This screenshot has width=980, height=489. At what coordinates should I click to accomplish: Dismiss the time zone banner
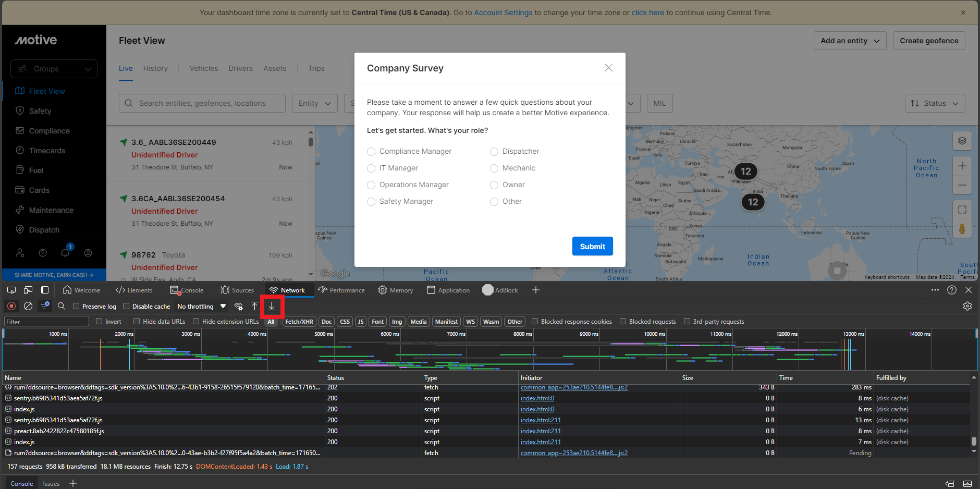pos(963,13)
